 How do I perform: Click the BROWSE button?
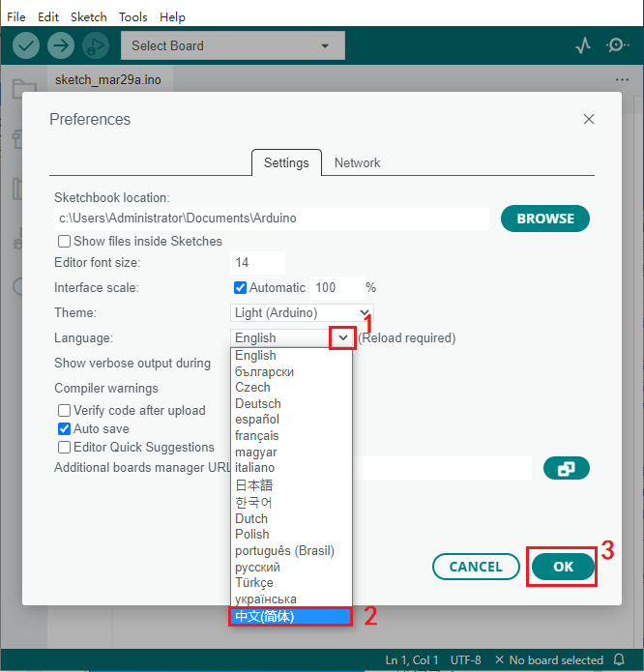click(545, 219)
